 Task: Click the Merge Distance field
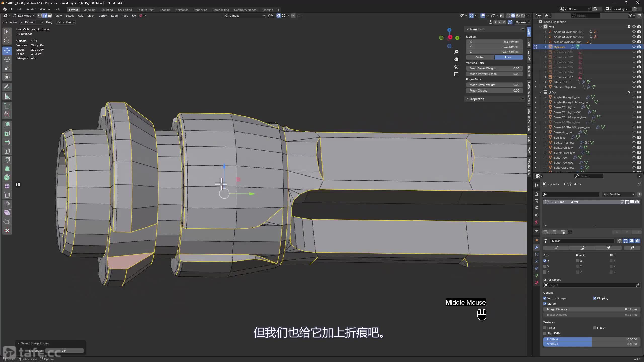592,309
